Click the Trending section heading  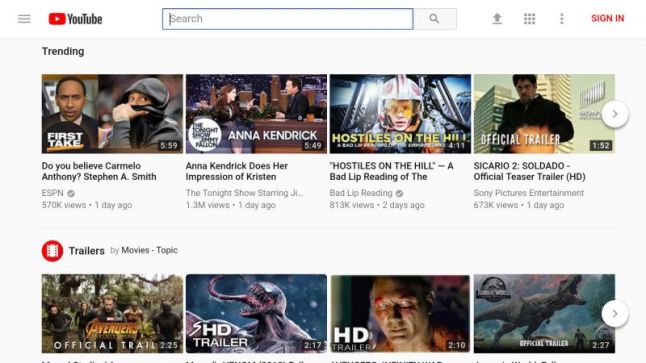[x=63, y=52]
